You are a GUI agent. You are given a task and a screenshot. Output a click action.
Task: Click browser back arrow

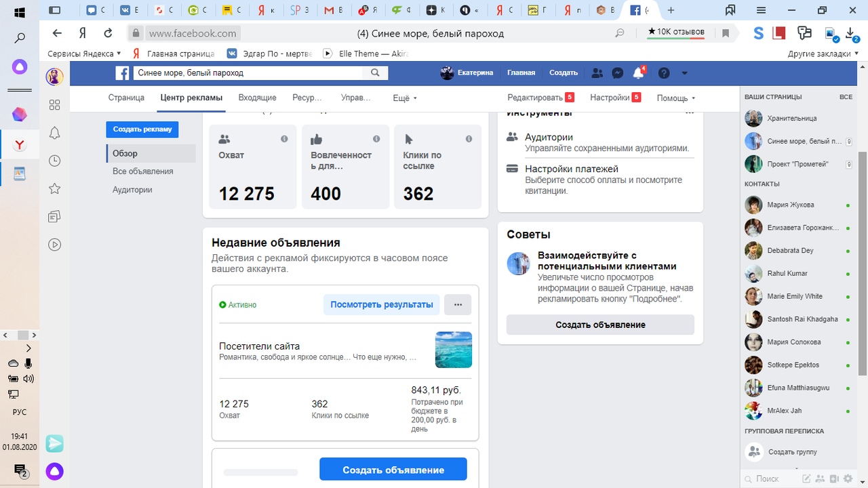coord(57,33)
